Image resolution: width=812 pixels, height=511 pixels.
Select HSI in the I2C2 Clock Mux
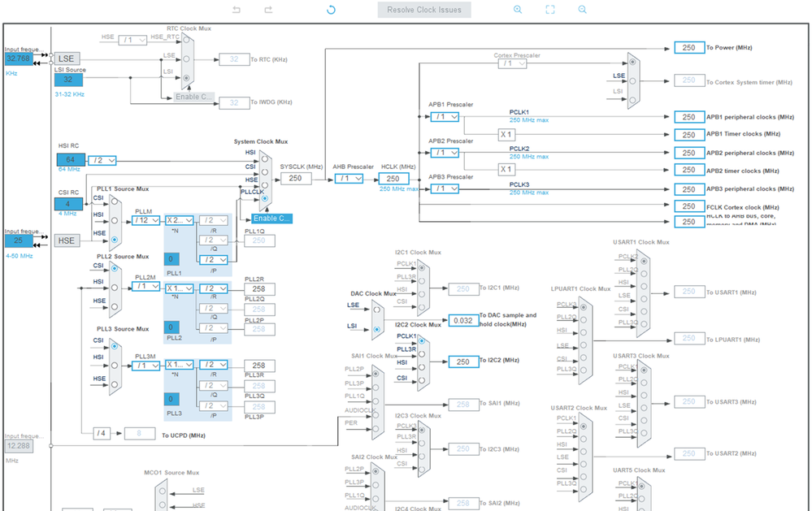click(422, 367)
